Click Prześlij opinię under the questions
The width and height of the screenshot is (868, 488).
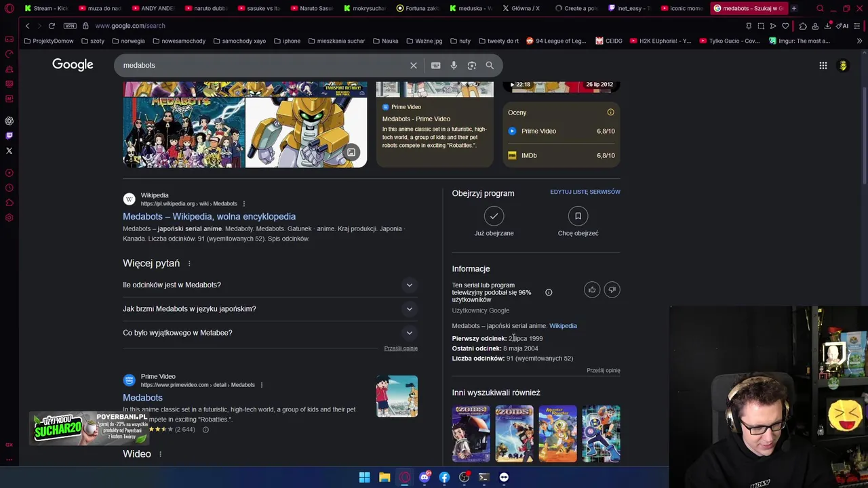[401, 348]
